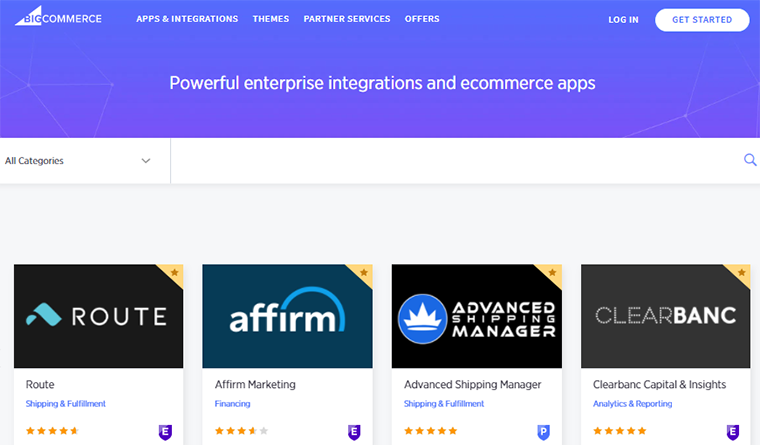This screenshot has width=760, height=445.
Task: Click the E tier badge on Clearbanc card
Action: [x=733, y=431]
